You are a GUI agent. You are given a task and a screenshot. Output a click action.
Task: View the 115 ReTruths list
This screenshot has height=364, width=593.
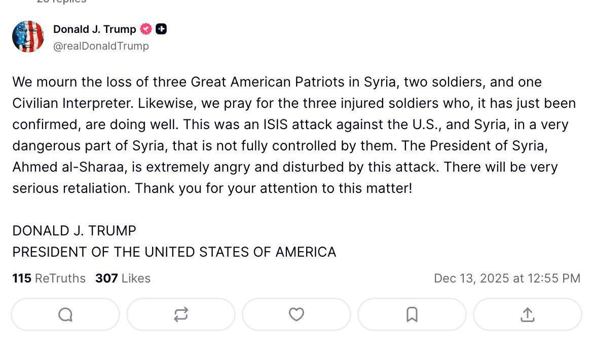[x=49, y=278]
